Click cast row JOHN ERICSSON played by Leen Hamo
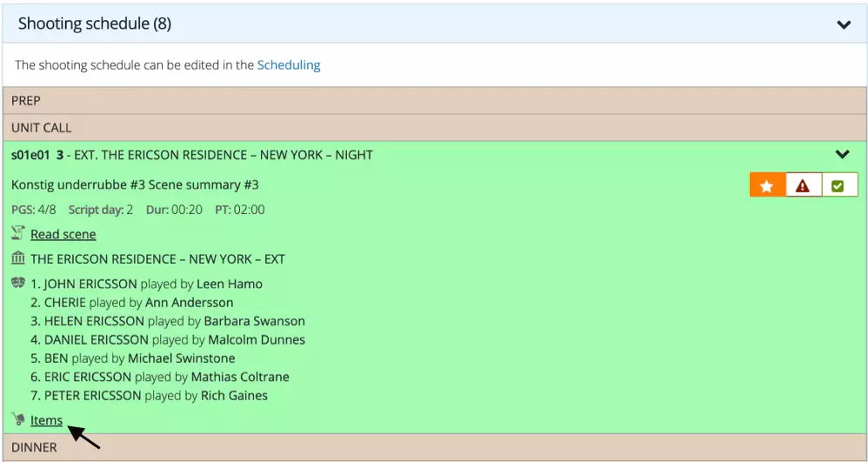Image resolution: width=868 pixels, height=462 pixels. tap(146, 285)
